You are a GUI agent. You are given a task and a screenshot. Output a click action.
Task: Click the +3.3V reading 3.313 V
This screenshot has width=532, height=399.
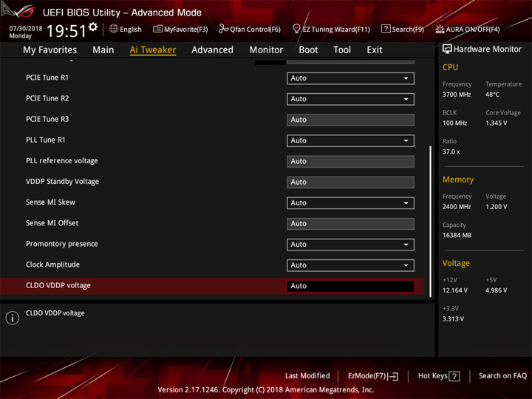[453, 319]
